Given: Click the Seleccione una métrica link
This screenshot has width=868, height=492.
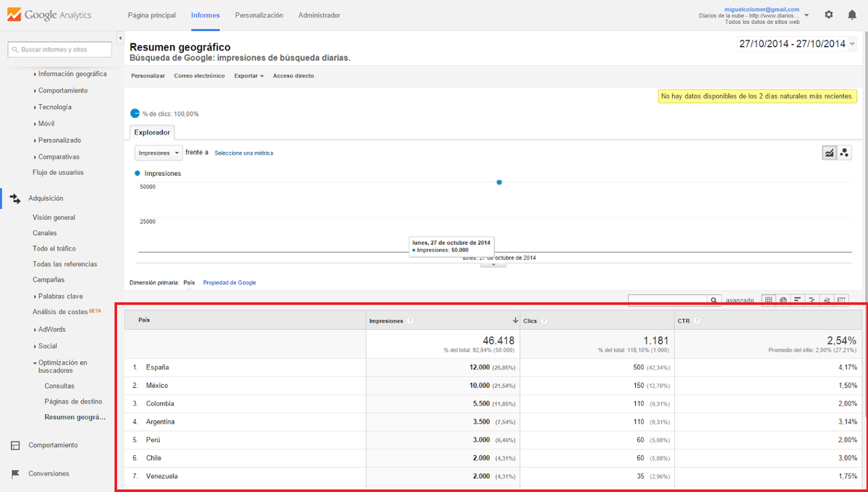Looking at the screenshot, I should point(244,153).
